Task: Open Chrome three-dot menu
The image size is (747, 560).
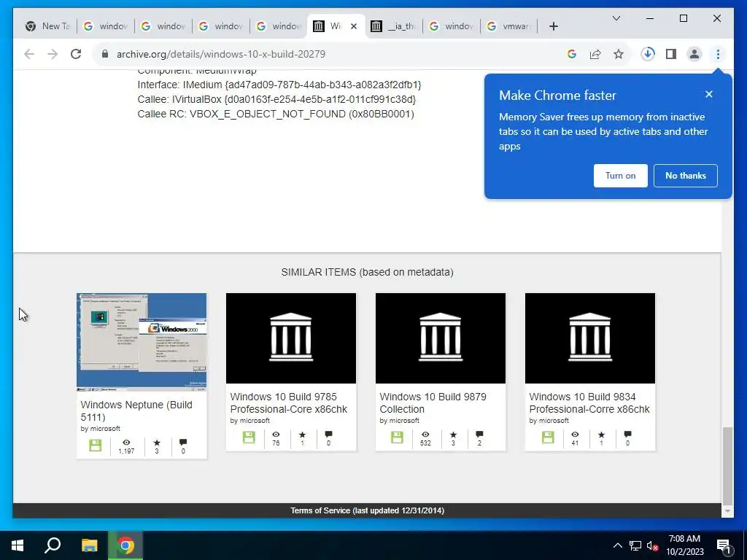Action: [718, 54]
